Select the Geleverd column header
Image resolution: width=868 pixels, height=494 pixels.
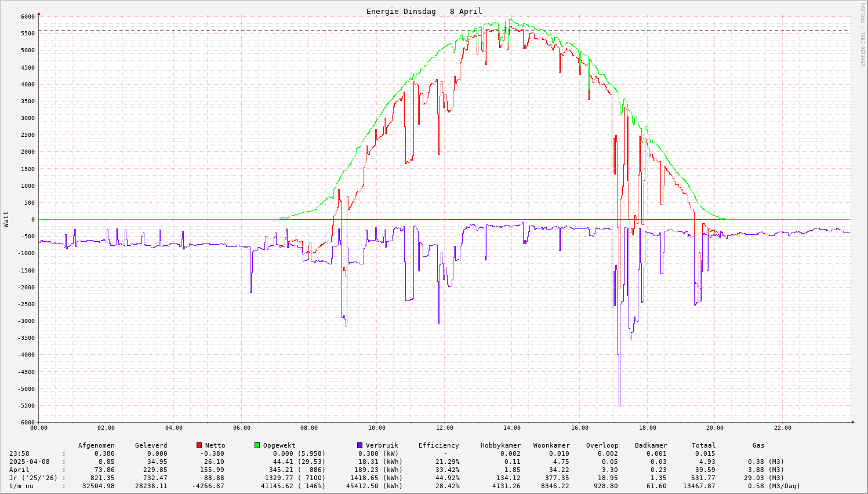[151, 445]
